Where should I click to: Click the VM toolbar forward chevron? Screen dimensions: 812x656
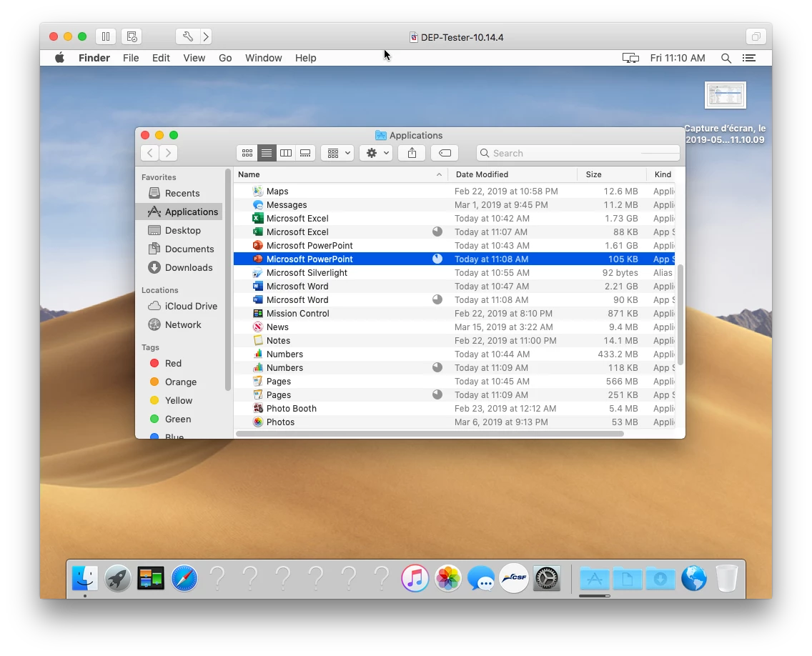206,36
